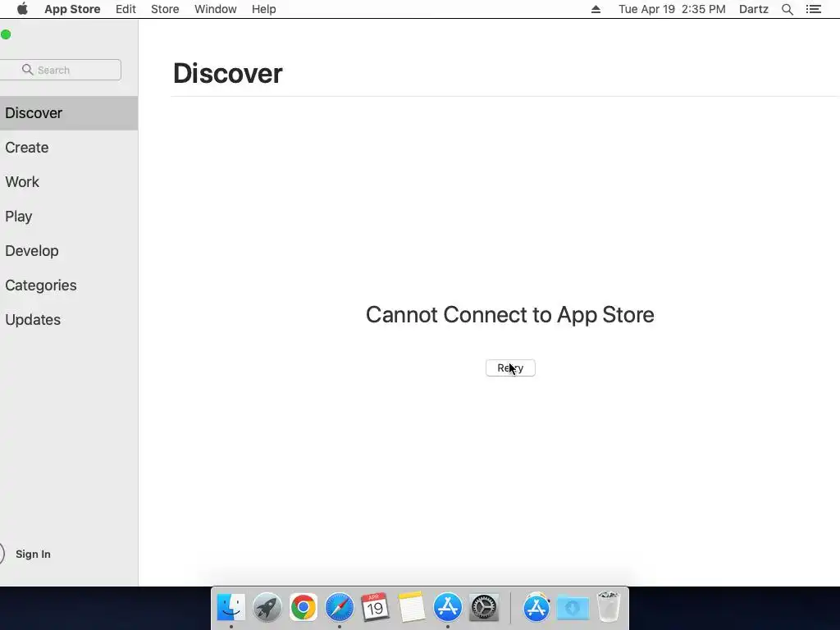Open the Edit menu
Screen dimensions: 840x630
pos(126,9)
